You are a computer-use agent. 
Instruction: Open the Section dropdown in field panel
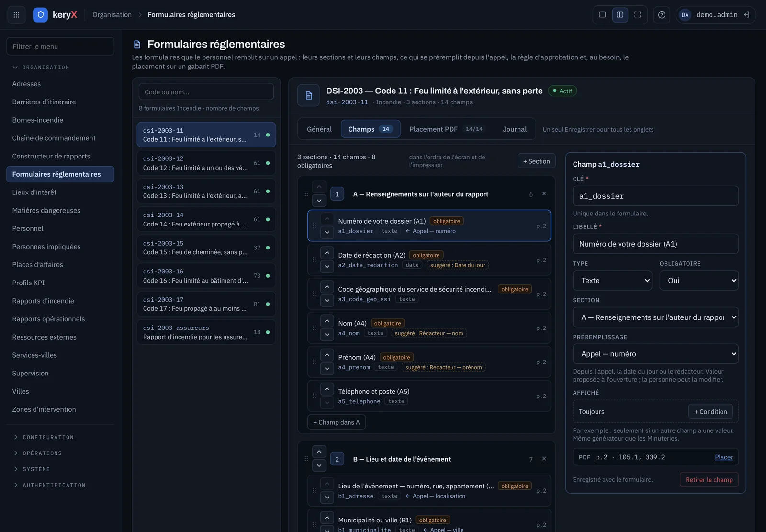655,317
